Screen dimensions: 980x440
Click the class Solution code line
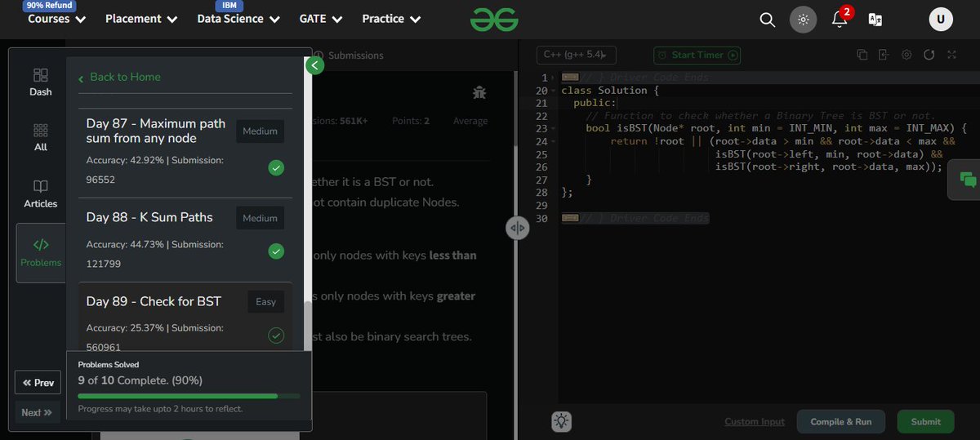tap(610, 90)
